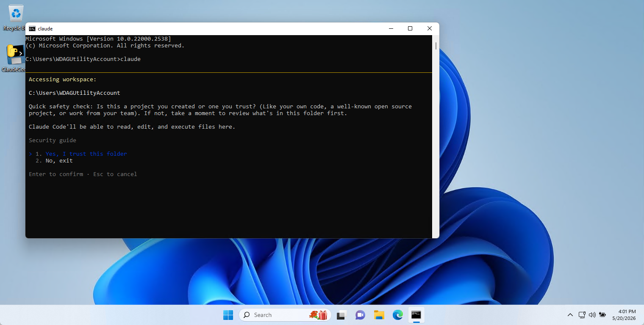The image size is (644, 325).
Task: Maximize the claude terminal window
Action: click(410, 28)
